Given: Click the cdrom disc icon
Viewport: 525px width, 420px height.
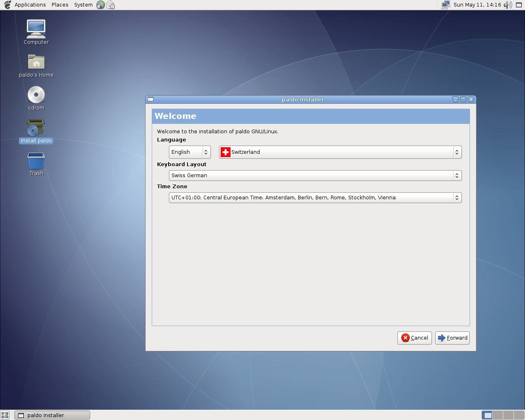Looking at the screenshot, I should 36,95.
